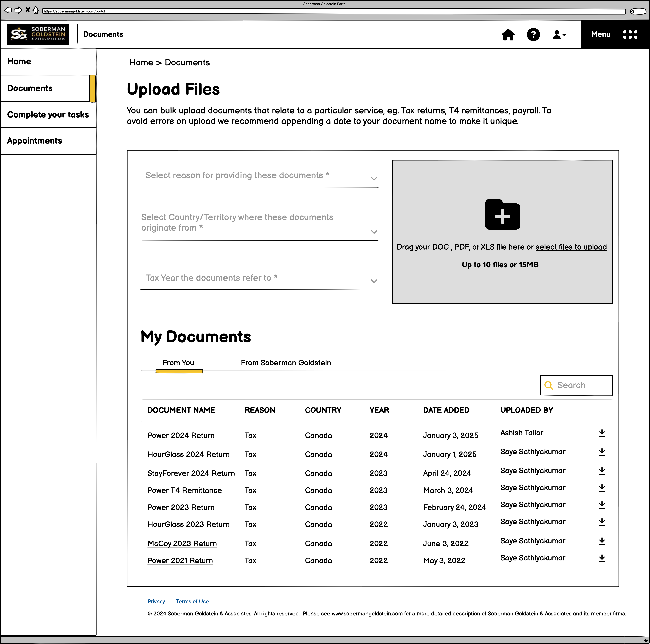Click the folder plus upload icon

tap(503, 214)
